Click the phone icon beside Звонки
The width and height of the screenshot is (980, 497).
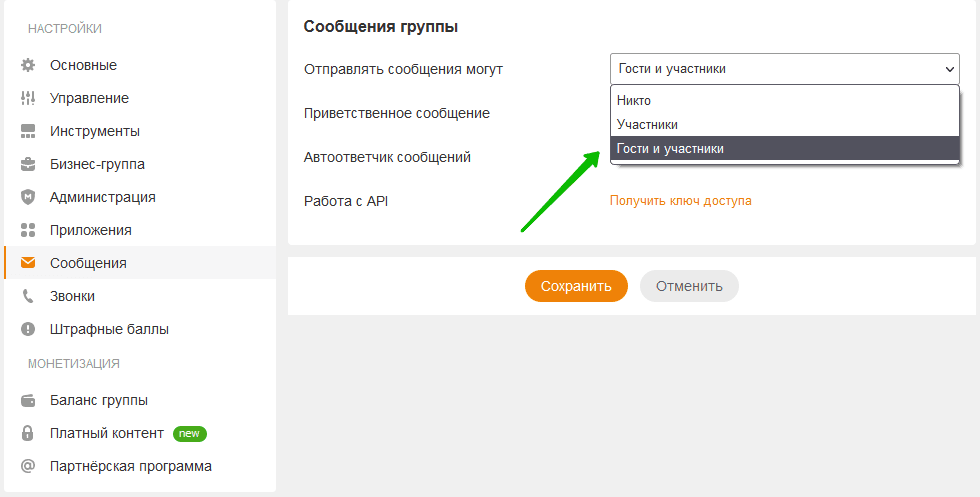pos(28,296)
